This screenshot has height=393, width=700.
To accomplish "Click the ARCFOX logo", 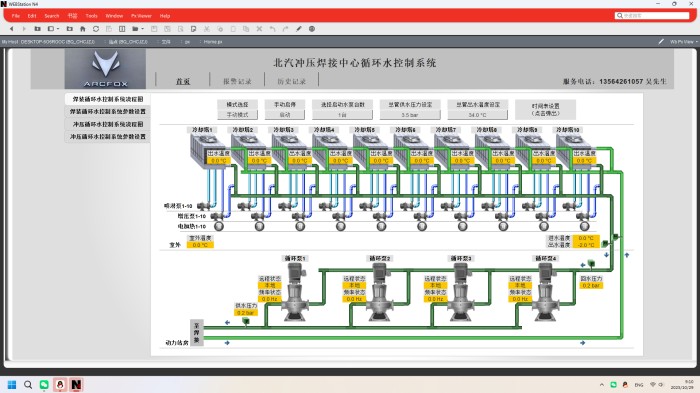I will click(105, 69).
